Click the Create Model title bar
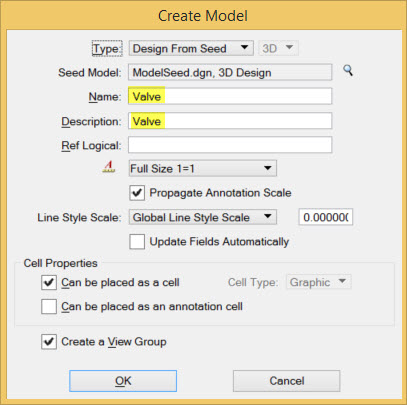 pos(203,16)
